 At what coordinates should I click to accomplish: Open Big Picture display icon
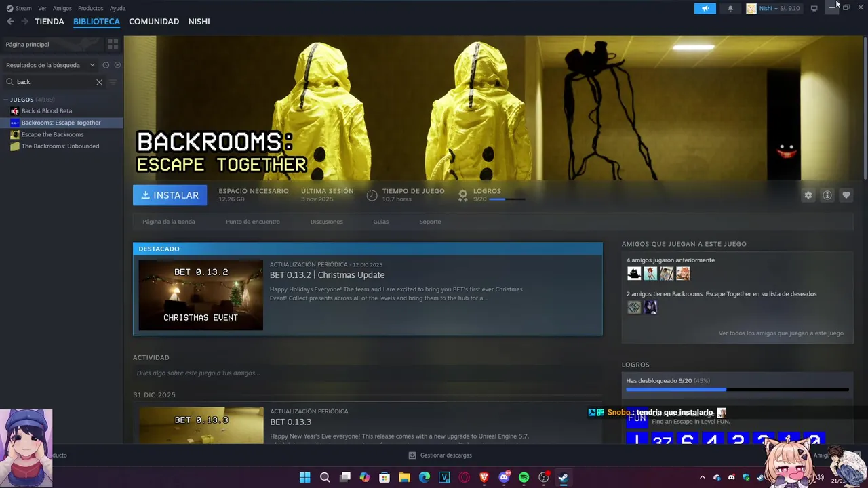tap(814, 8)
